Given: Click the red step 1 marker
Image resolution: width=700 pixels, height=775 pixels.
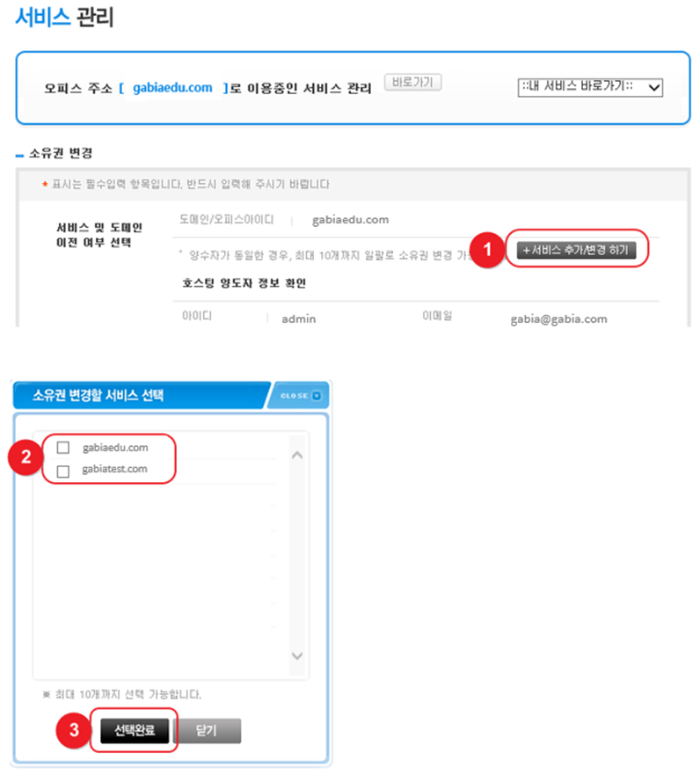Looking at the screenshot, I should point(487,249).
